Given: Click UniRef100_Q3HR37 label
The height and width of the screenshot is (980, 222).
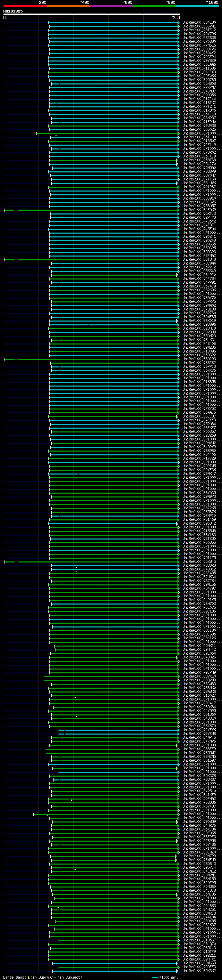Looking at the screenshot, I should pos(199,118).
